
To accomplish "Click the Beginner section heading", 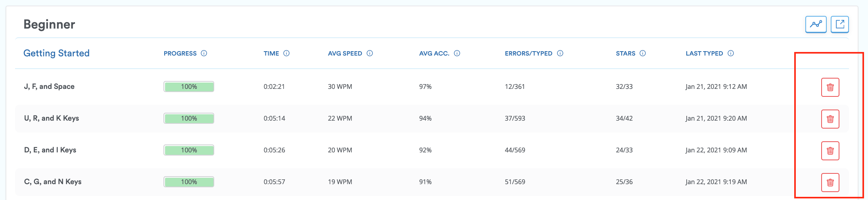I will [x=49, y=25].
